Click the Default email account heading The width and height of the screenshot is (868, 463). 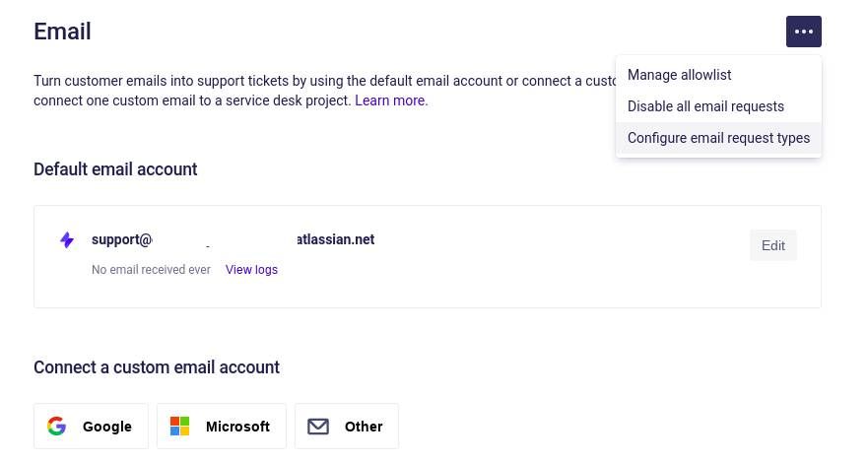[x=115, y=169]
